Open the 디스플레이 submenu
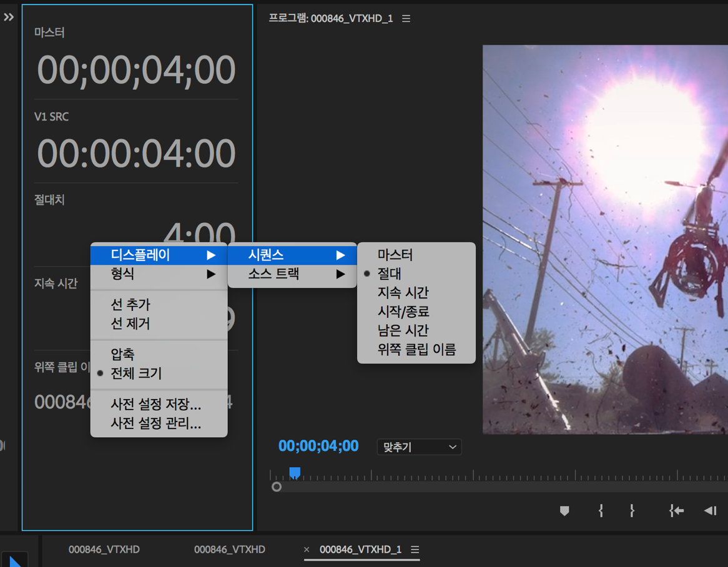 (159, 255)
